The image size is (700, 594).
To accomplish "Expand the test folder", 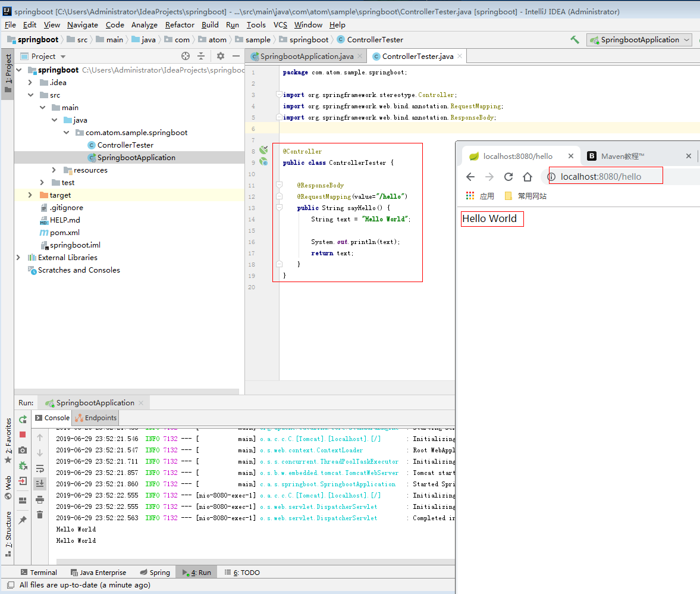I will (42, 183).
